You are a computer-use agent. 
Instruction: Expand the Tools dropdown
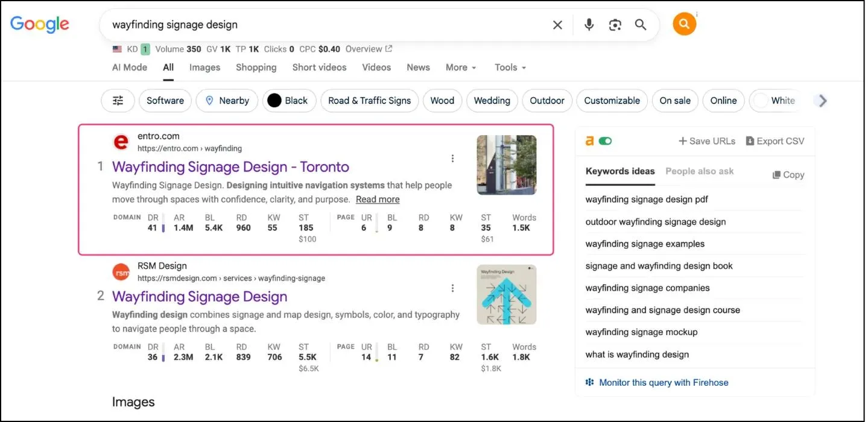point(510,68)
